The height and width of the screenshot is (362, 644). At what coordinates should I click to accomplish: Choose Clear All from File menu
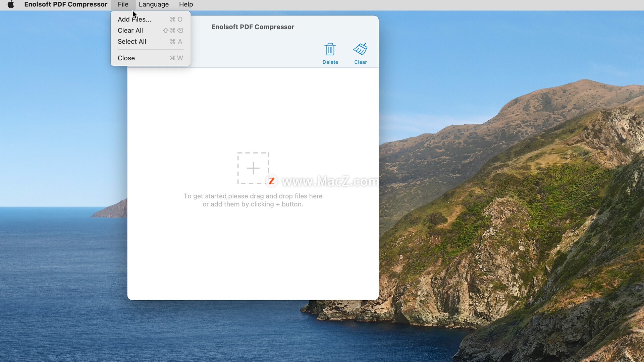coord(151,31)
